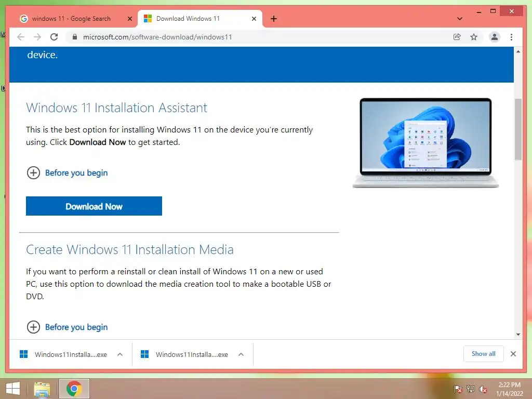This screenshot has width=532, height=399.
Task: Click the Create Windows 11 Installation Media heading
Action: 129,249
